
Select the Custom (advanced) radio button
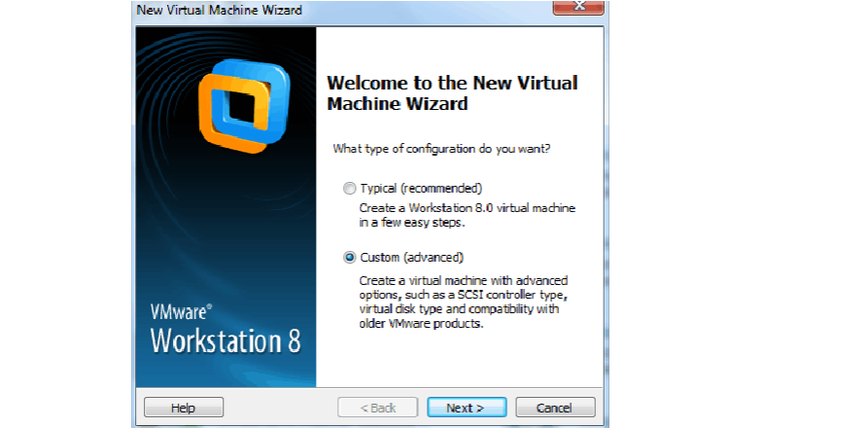coord(349,258)
